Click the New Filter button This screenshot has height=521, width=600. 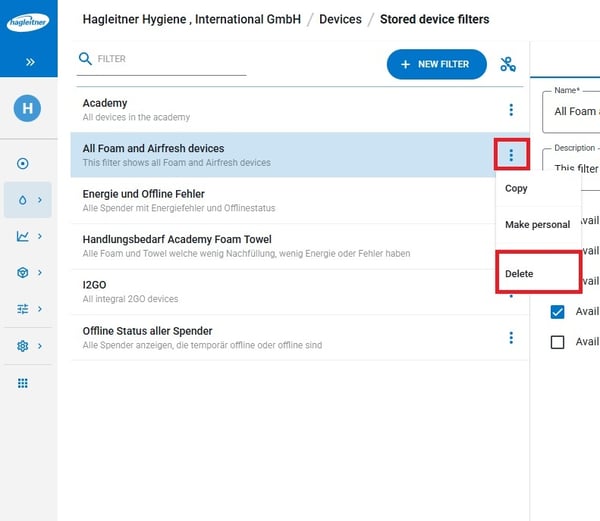click(x=436, y=65)
